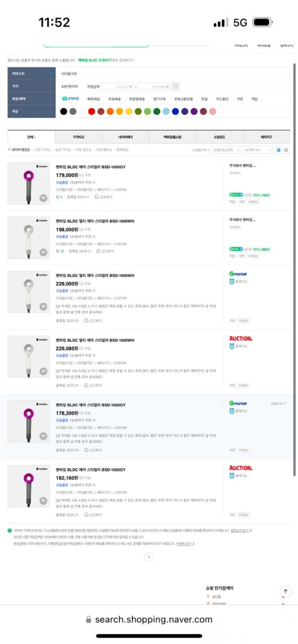The width and height of the screenshot is (298, 644).
Task: Switch to the 가격비교 tab
Action: pyautogui.click(x=78, y=137)
